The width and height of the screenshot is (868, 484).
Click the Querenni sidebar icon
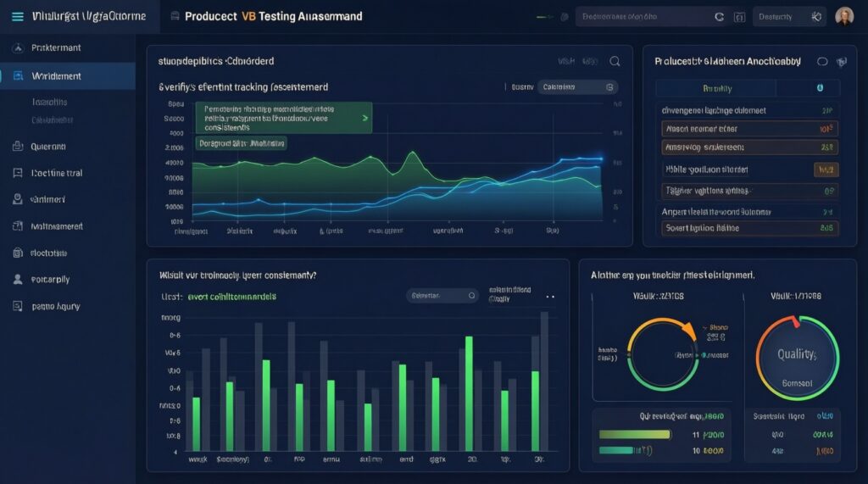17,146
